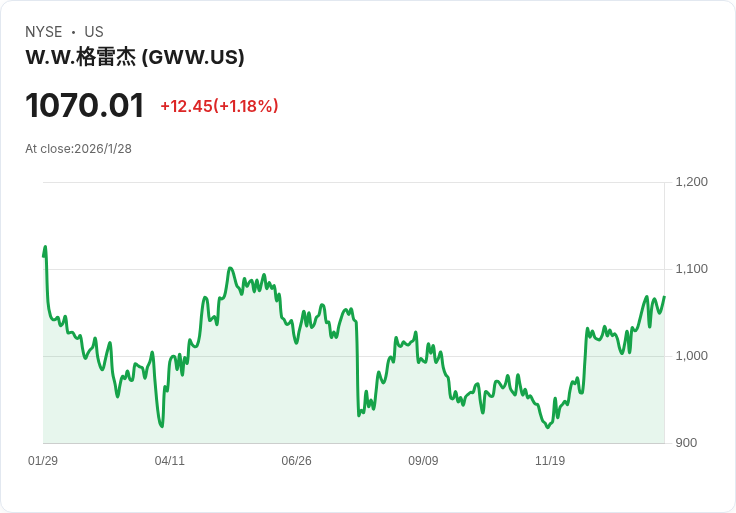Click the 1,200 y-axis price label

691,182
